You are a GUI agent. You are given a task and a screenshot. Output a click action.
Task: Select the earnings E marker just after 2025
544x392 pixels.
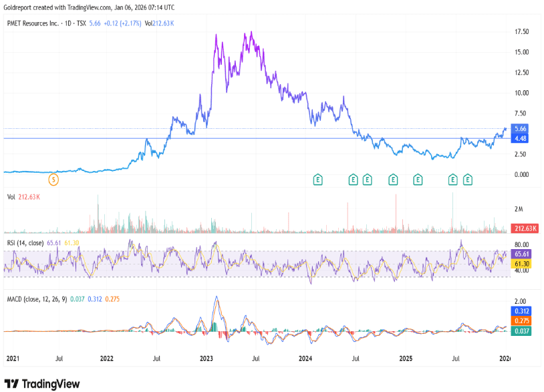coord(418,179)
